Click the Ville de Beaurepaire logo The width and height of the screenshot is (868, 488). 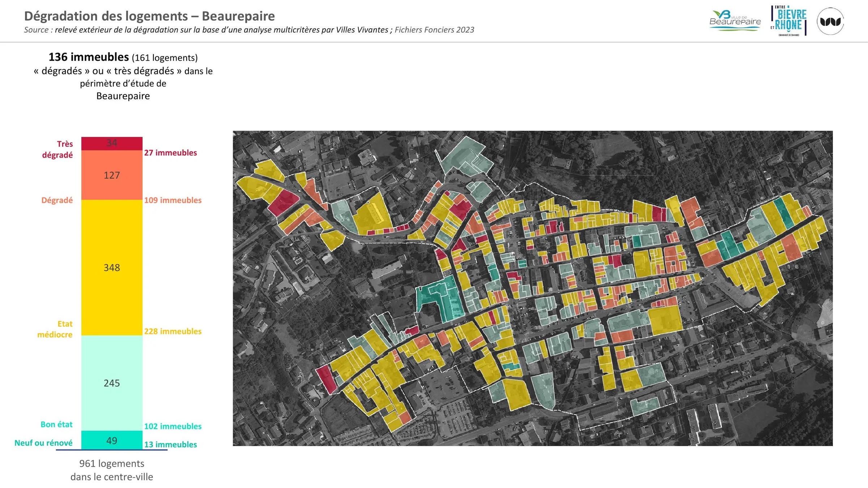(735, 21)
